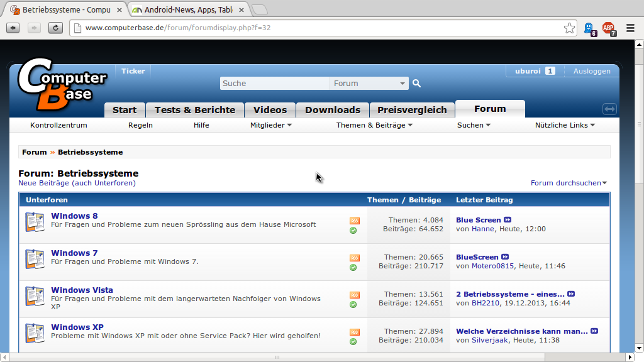The image size is (644, 362).
Task: Click the green check icon for Windows 7
Action: (x=353, y=268)
